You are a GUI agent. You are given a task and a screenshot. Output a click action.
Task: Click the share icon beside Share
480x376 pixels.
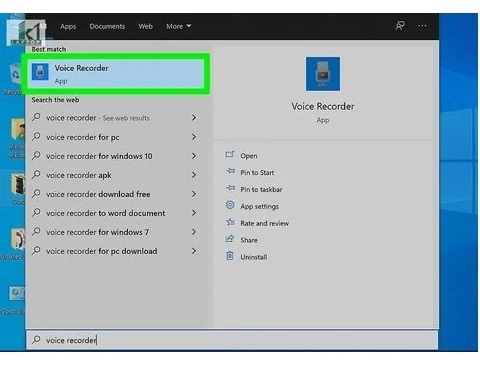click(230, 239)
